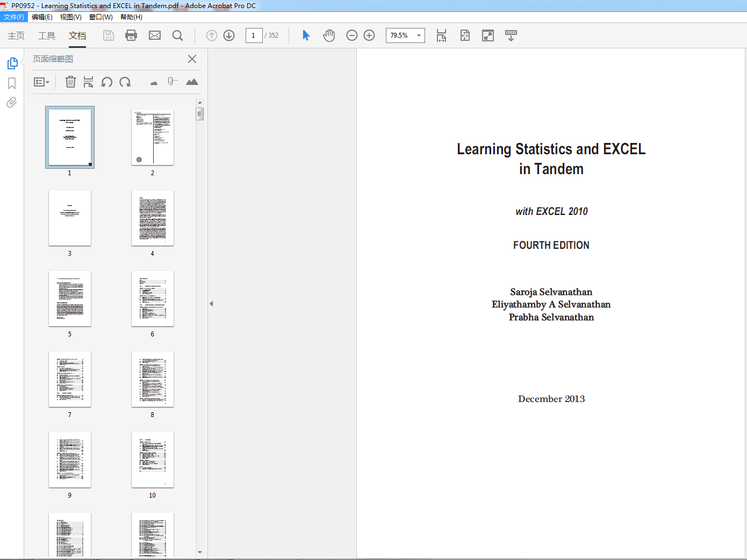Collapse the navigation pane arrow
The width and height of the screenshot is (747, 560).
[211, 304]
